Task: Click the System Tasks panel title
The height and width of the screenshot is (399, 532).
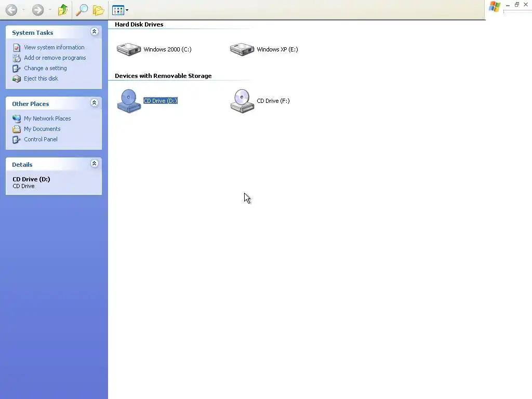Action: (33, 33)
